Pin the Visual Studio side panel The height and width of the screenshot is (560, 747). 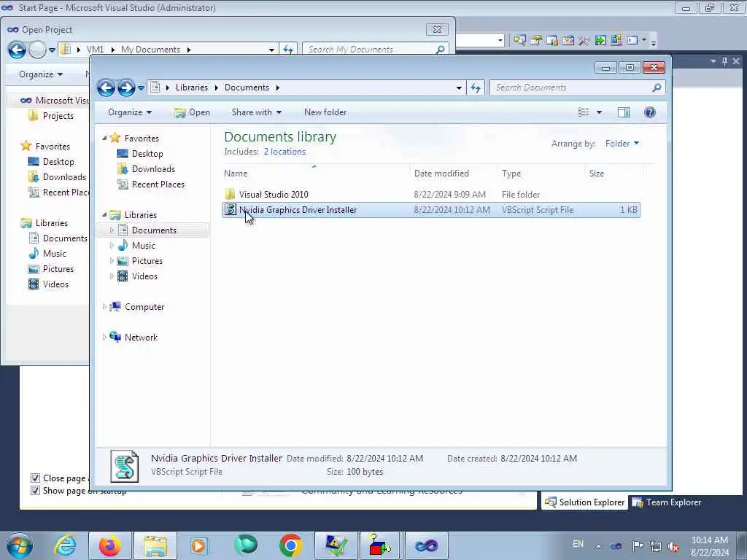724,61
